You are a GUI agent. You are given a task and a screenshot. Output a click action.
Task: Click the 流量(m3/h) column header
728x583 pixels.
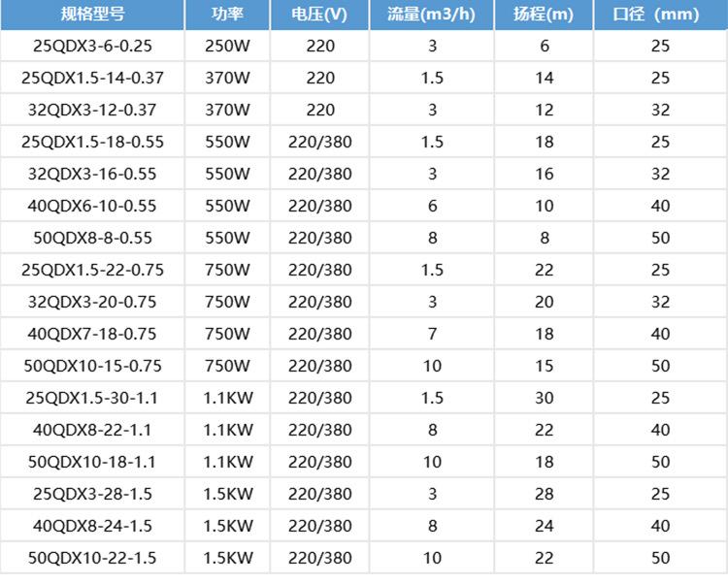click(432, 16)
